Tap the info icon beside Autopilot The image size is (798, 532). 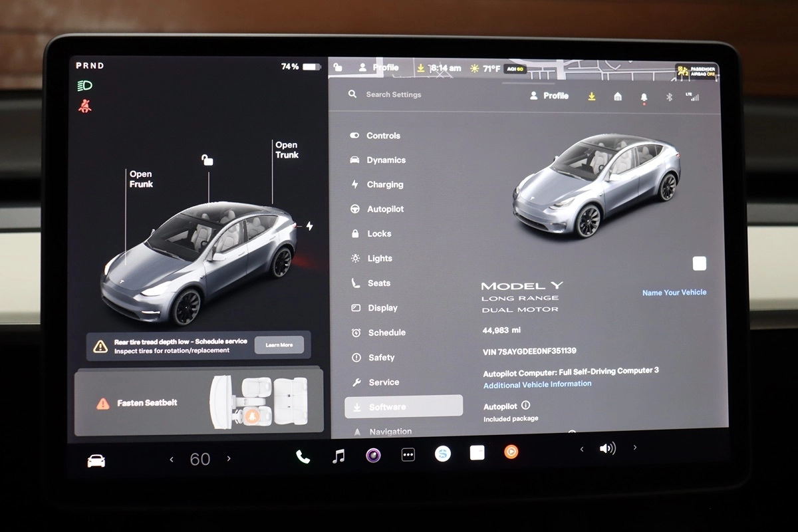click(x=525, y=405)
